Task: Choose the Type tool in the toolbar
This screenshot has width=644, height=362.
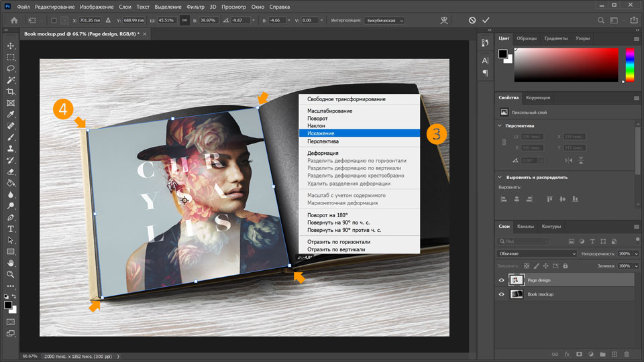Action: 11,229
